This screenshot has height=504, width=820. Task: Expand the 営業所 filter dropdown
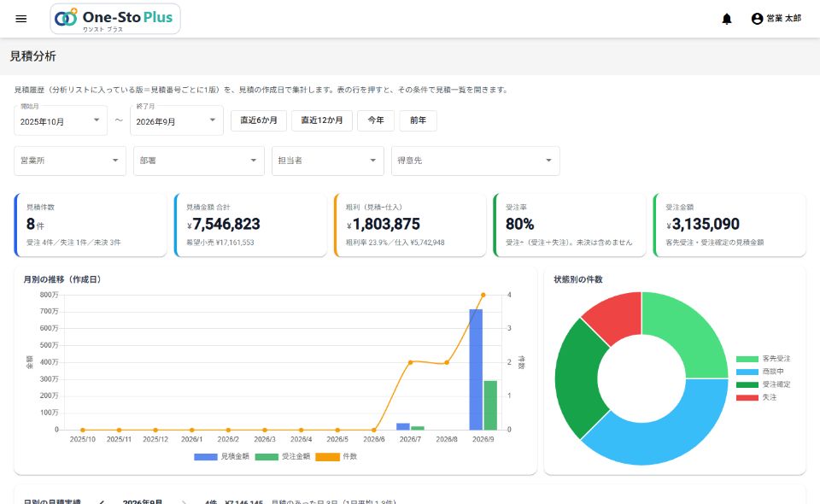70,161
